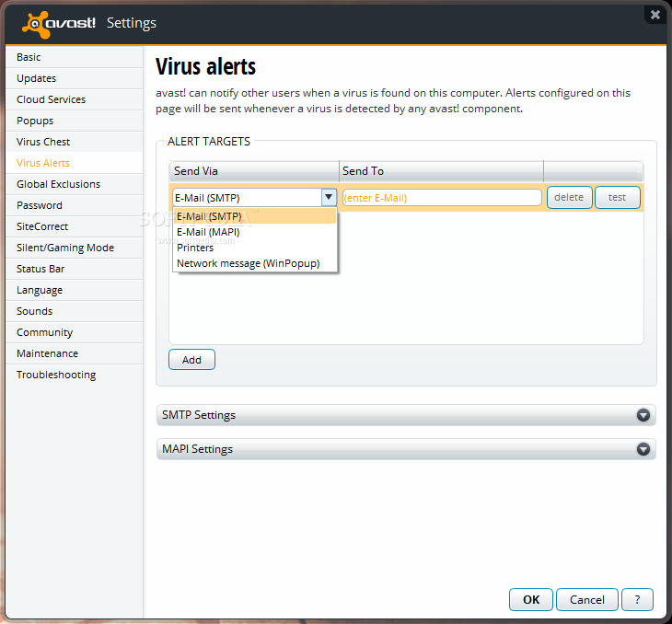This screenshot has width=672, height=624.
Task: Go to Troubleshooting section
Action: point(75,375)
